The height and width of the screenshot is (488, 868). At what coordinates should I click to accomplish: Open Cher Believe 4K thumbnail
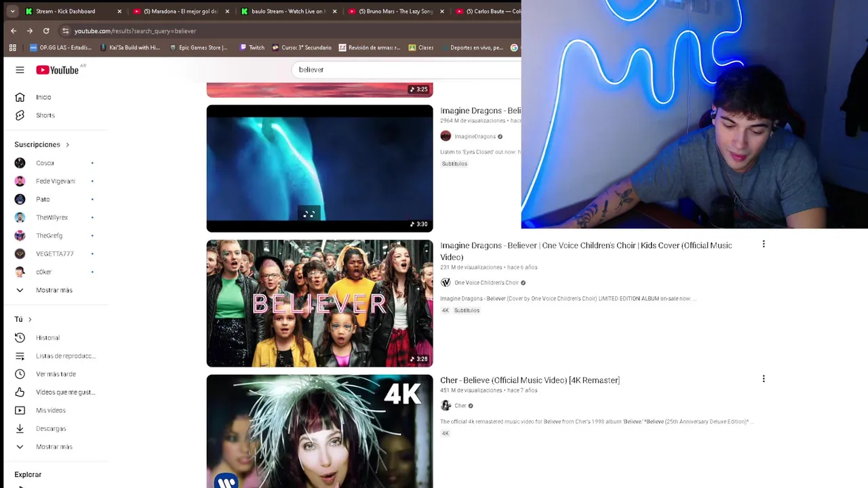click(319, 431)
